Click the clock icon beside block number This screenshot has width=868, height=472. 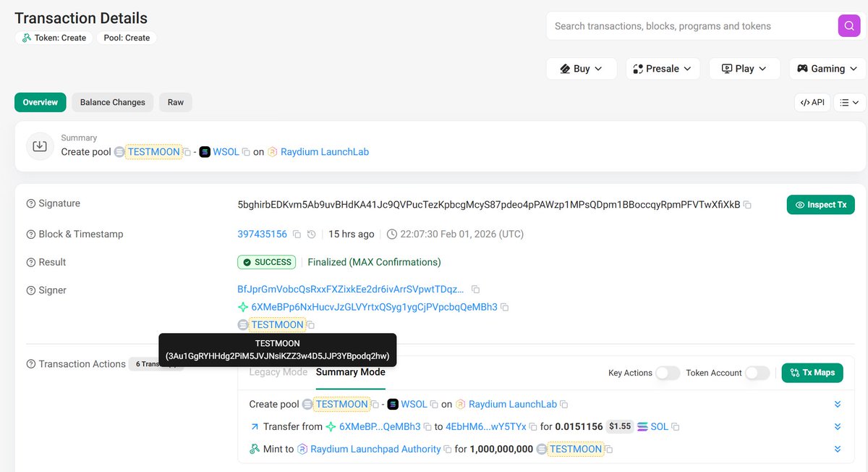311,235
